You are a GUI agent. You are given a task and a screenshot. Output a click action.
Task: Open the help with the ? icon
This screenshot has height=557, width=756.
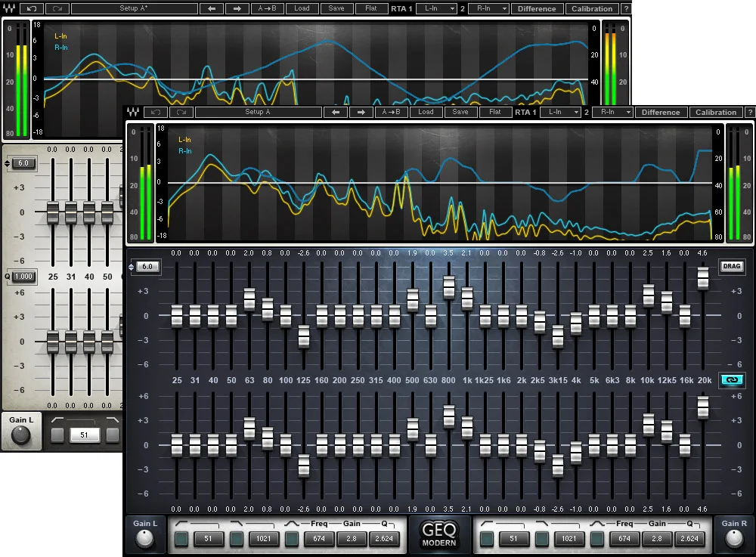click(749, 111)
